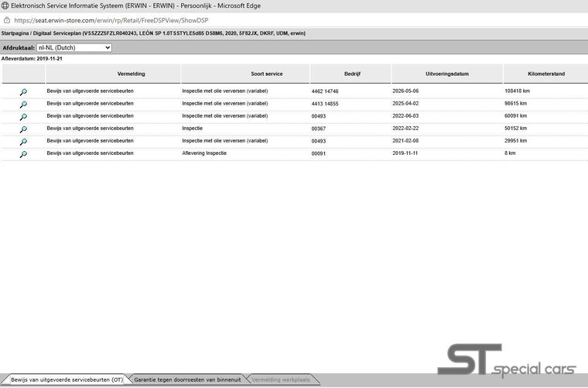Click Inspectie met olie verversen in 108418 km row
The height and width of the screenshot is (388, 588).
coord(225,91)
